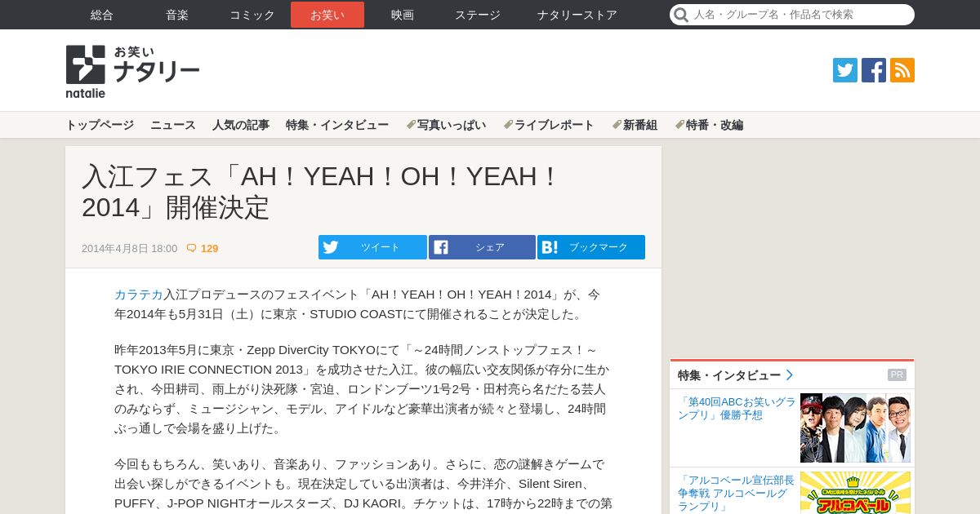This screenshot has width=980, height=514.
Task: Select the お笑い tab
Action: [327, 15]
